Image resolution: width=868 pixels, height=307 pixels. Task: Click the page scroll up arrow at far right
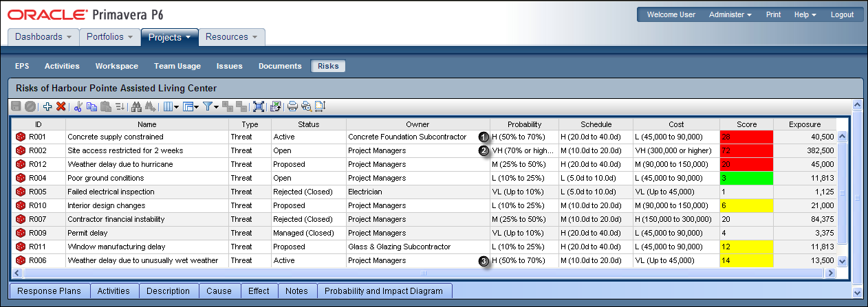pos(857,105)
